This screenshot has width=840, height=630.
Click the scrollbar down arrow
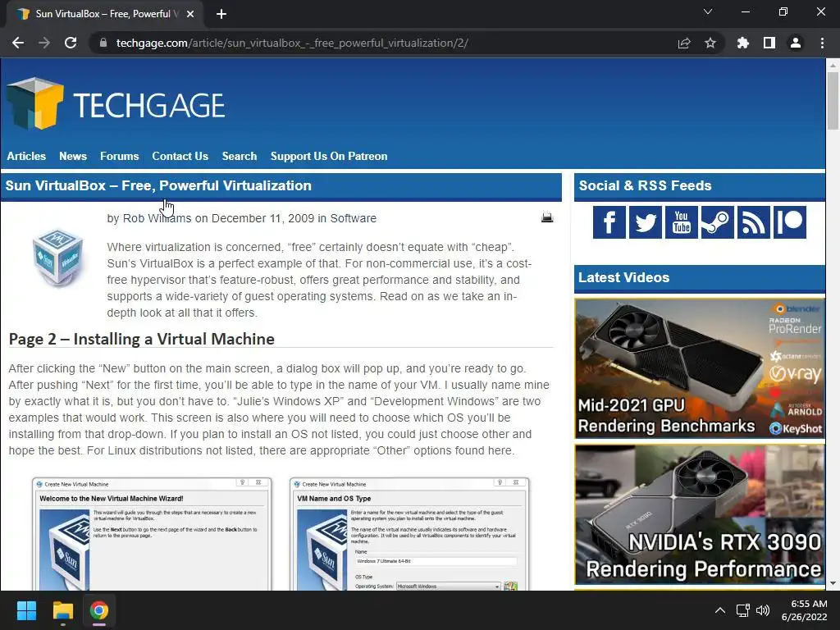click(833, 583)
